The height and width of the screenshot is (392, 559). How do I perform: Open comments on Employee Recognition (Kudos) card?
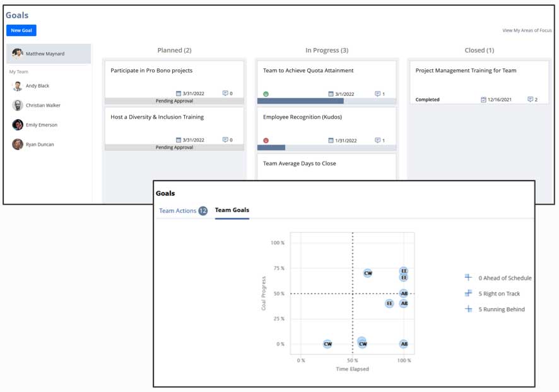[379, 140]
